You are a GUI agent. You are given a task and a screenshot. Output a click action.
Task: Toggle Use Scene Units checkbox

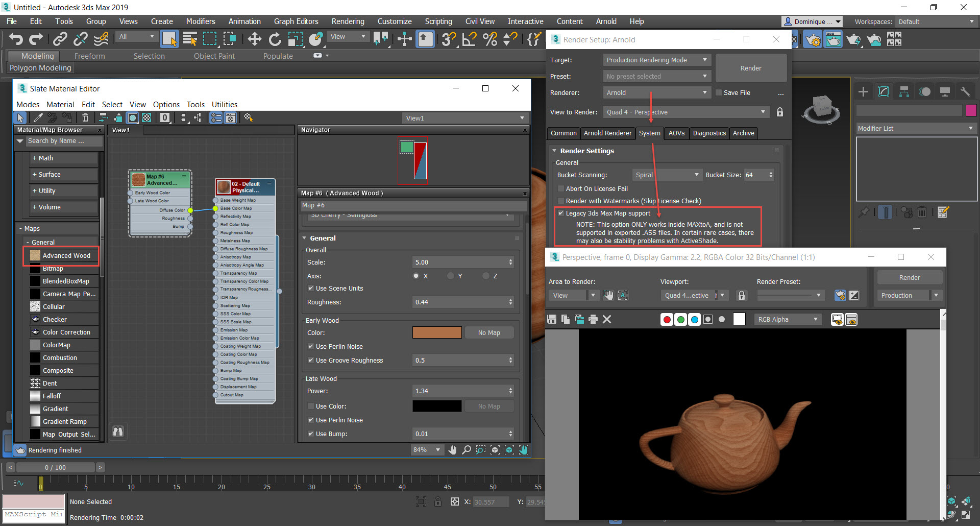click(311, 289)
